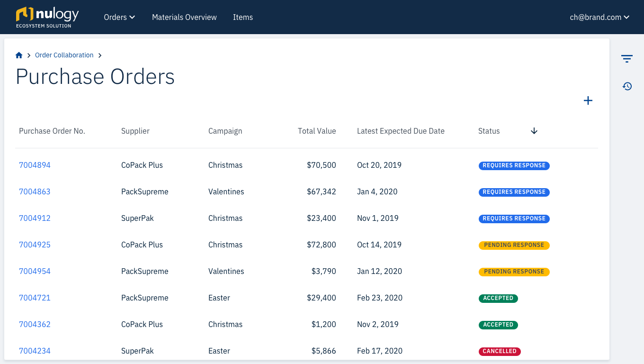
Task: Click Requires Response badge for order 7004912
Action: pyautogui.click(x=514, y=218)
